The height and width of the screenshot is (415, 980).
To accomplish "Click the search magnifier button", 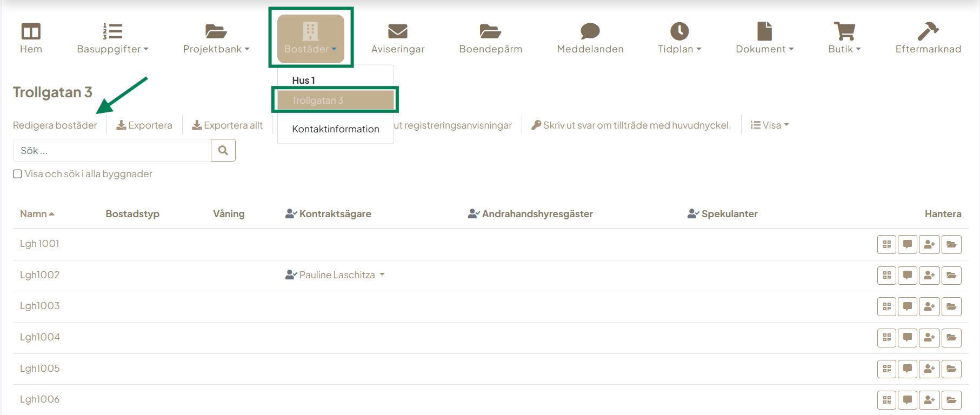I will pos(223,151).
